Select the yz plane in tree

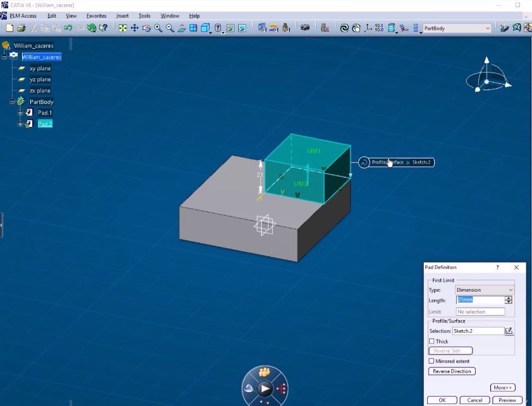point(40,80)
